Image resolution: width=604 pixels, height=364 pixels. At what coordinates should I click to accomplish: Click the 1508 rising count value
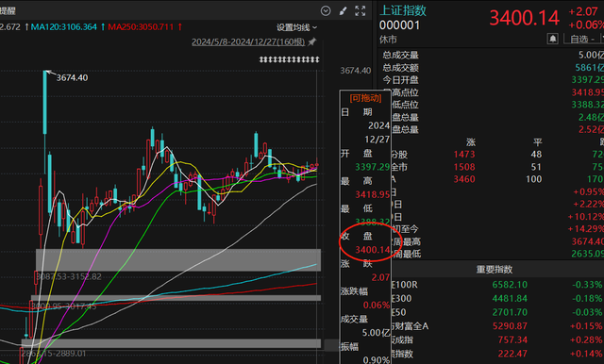464,167
